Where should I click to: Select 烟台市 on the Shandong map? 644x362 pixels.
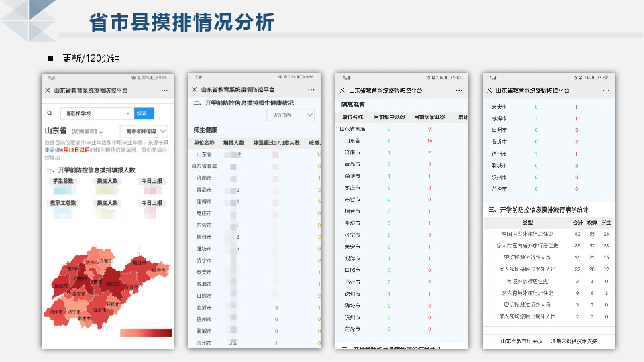pos(139,263)
